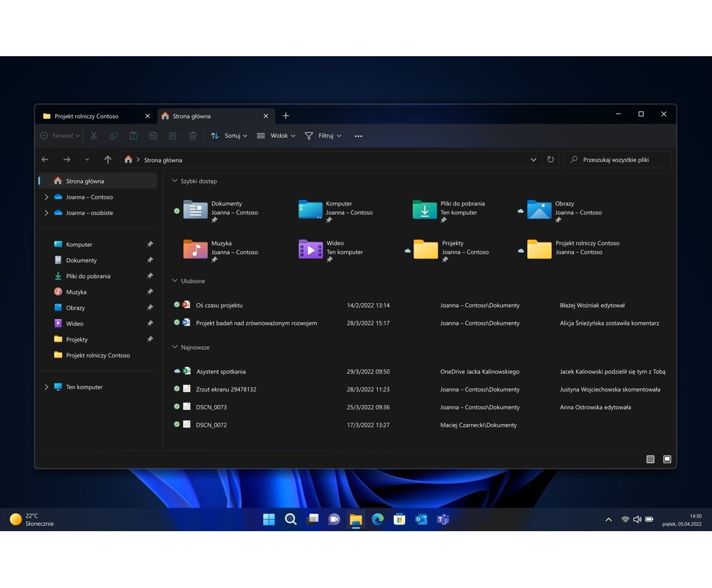This screenshot has width=712, height=588.
Task: Navigate up with the up arrow icon
Action: tap(108, 159)
